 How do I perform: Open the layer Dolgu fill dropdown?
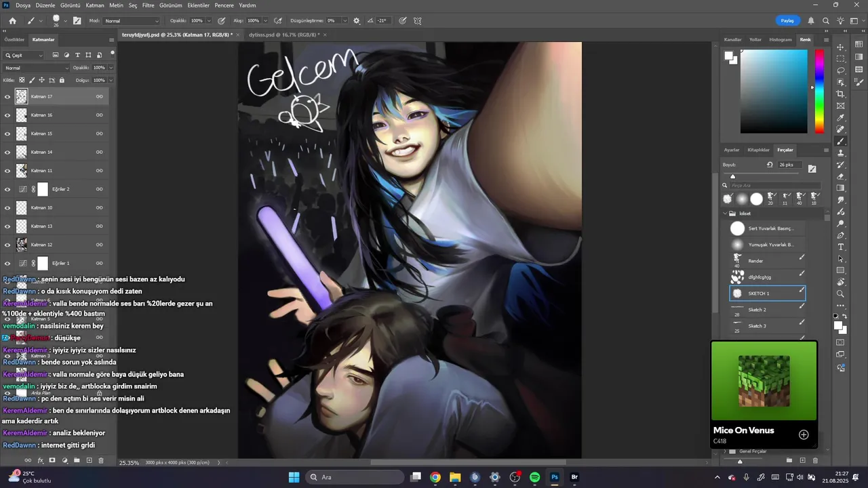tap(111, 80)
